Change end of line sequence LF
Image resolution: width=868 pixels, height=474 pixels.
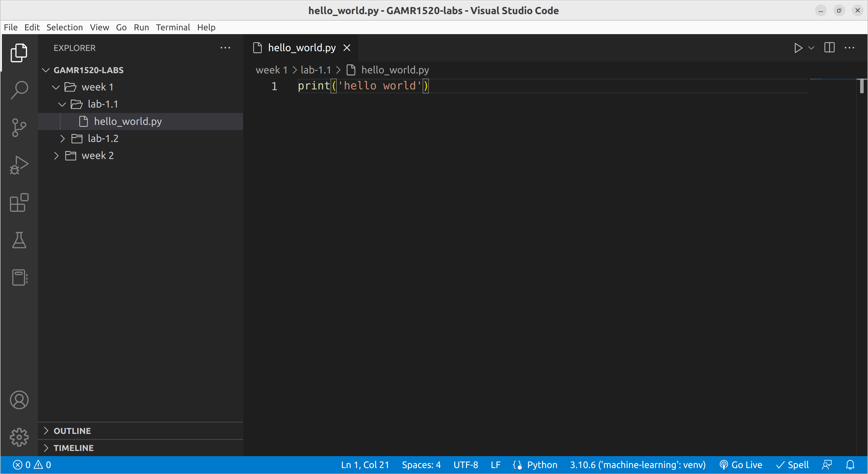coord(495,465)
